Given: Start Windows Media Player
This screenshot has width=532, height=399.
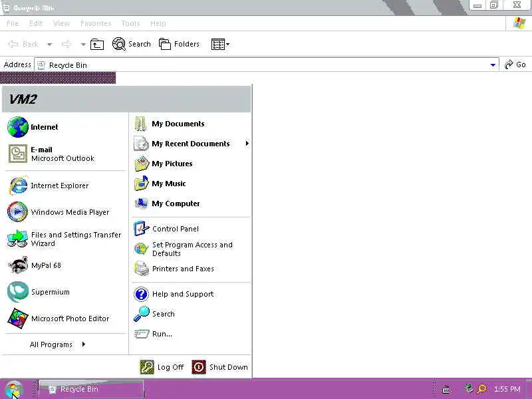Looking at the screenshot, I should 66,212.
